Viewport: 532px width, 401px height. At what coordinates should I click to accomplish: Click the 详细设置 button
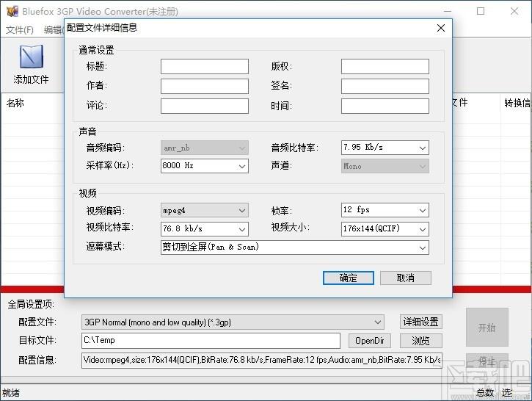coord(421,322)
